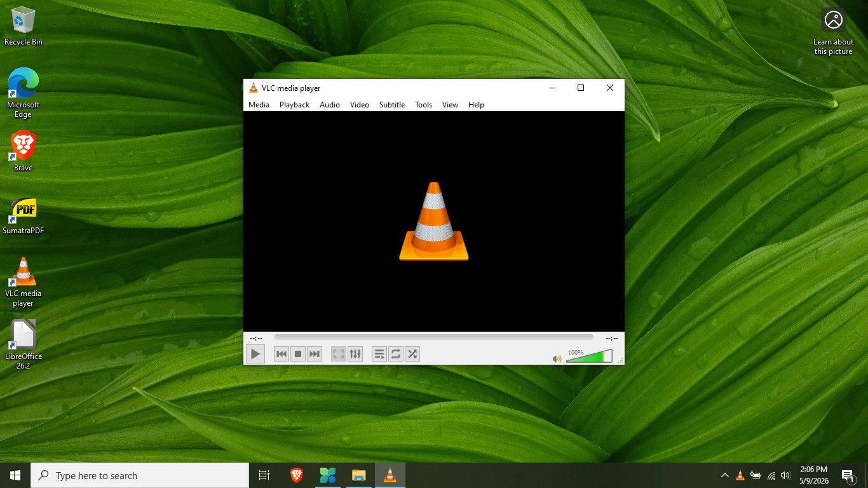Expand the Tools menu
Viewport: 868px width, 488px height.
424,105
